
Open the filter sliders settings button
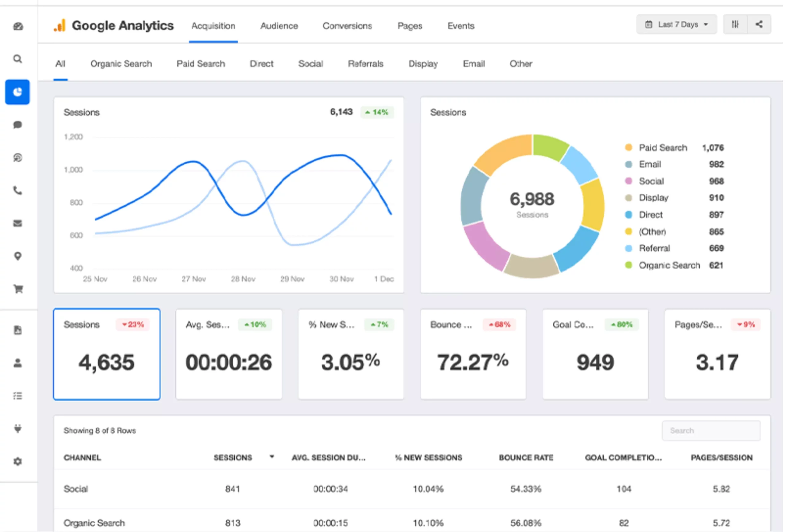(x=735, y=24)
